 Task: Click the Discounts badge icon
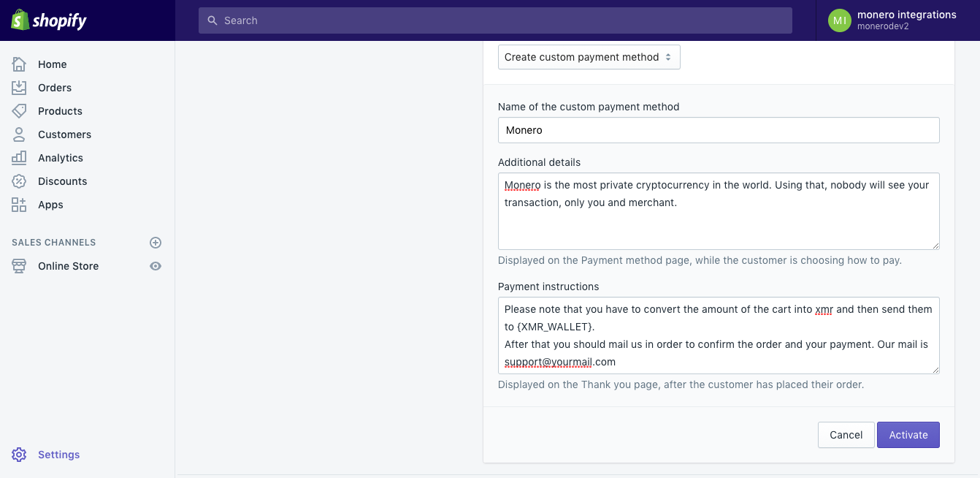pyautogui.click(x=19, y=181)
